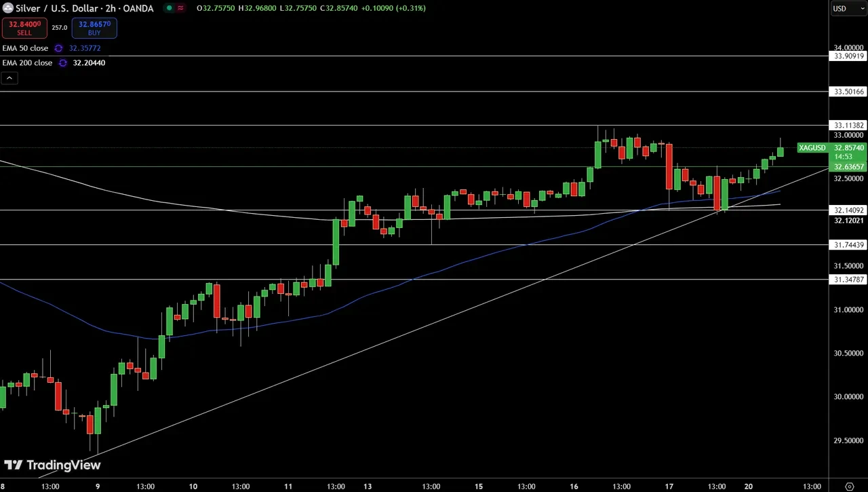Click the red data mode indicator icon

180,8
